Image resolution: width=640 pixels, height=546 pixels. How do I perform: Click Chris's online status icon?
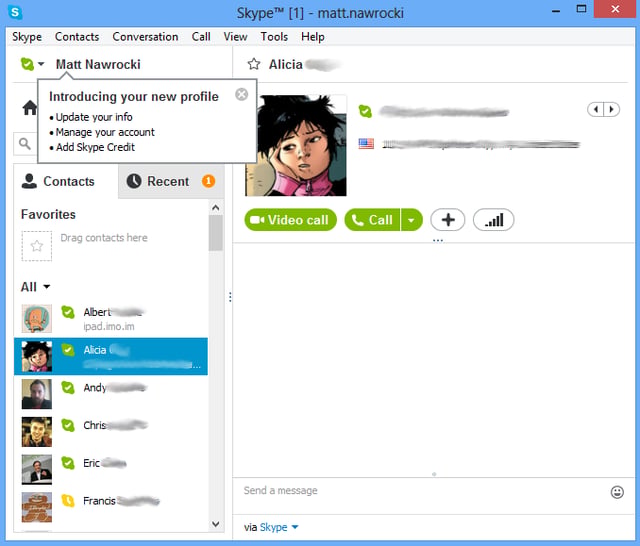(68, 426)
